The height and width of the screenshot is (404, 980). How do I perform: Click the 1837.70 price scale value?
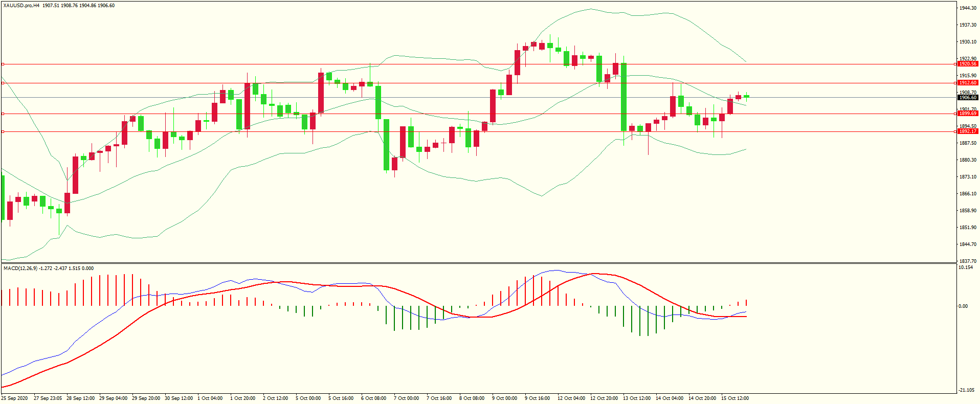967,261
